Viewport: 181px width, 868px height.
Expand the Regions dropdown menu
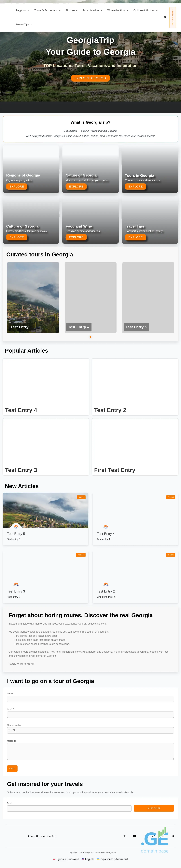(22, 10)
